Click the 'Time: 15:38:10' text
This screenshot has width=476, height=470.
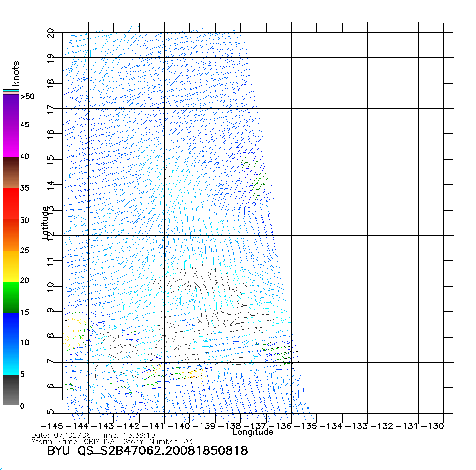coord(127,435)
